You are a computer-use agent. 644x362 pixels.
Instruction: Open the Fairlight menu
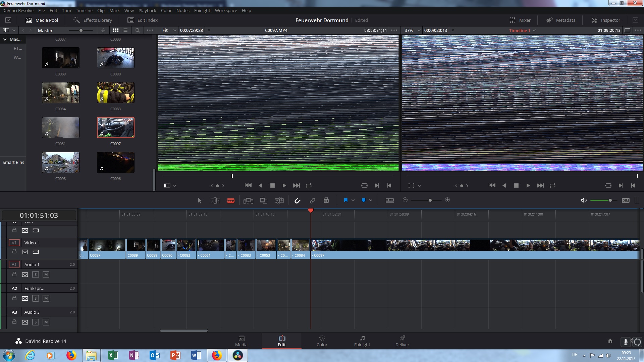coord(202,10)
